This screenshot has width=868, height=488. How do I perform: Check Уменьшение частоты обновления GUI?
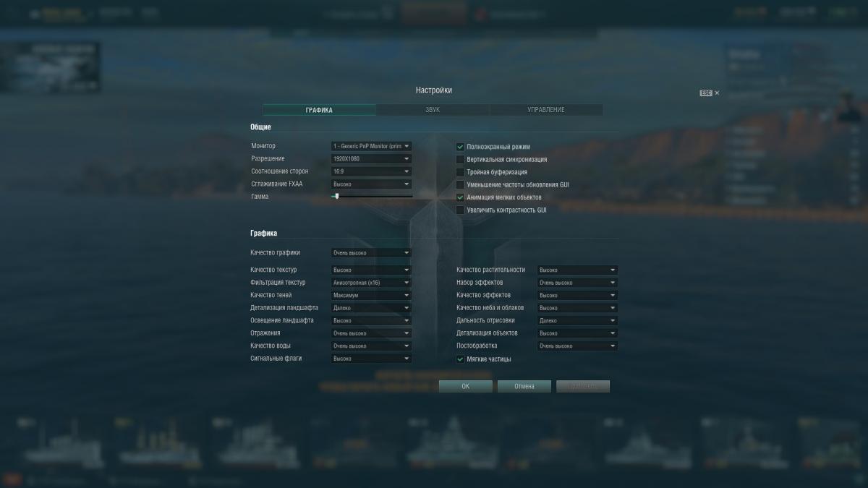pyautogui.click(x=460, y=184)
